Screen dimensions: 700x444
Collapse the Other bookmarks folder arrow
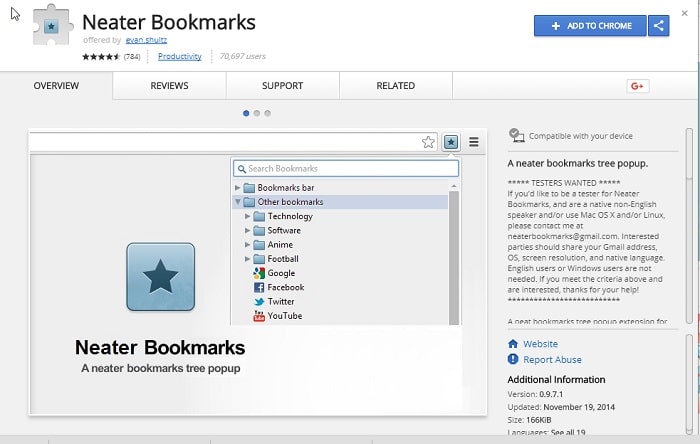point(238,202)
